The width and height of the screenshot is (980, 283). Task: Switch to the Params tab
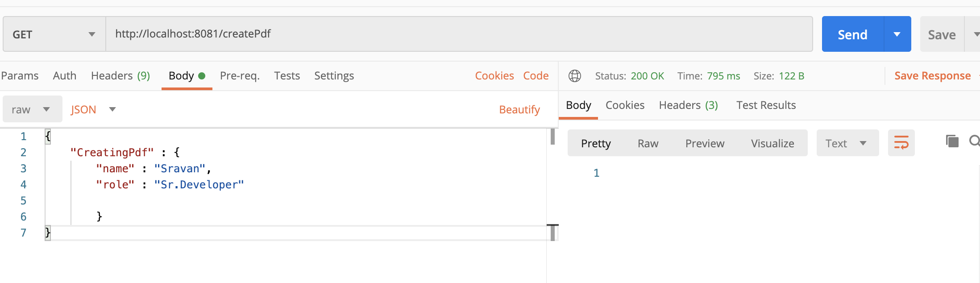(x=20, y=76)
